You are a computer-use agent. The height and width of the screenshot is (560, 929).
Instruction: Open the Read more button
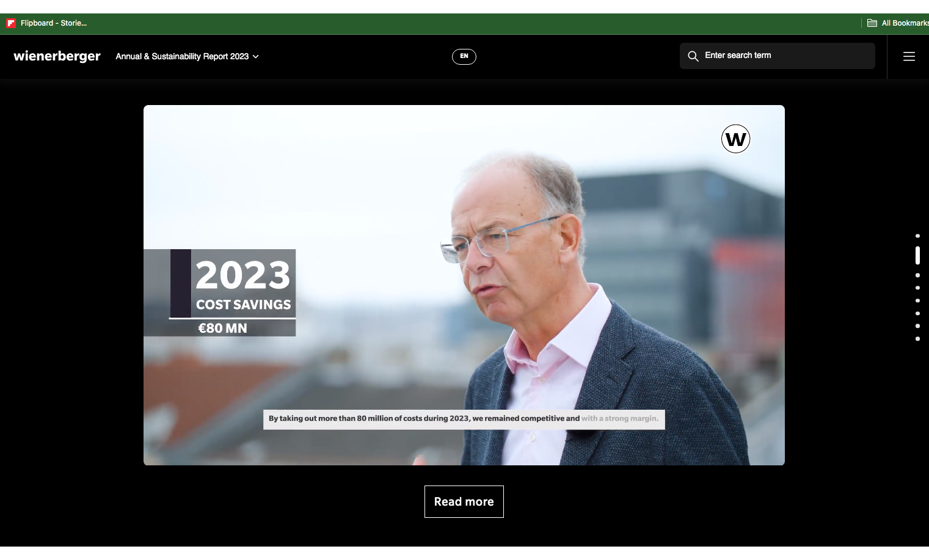[464, 501]
